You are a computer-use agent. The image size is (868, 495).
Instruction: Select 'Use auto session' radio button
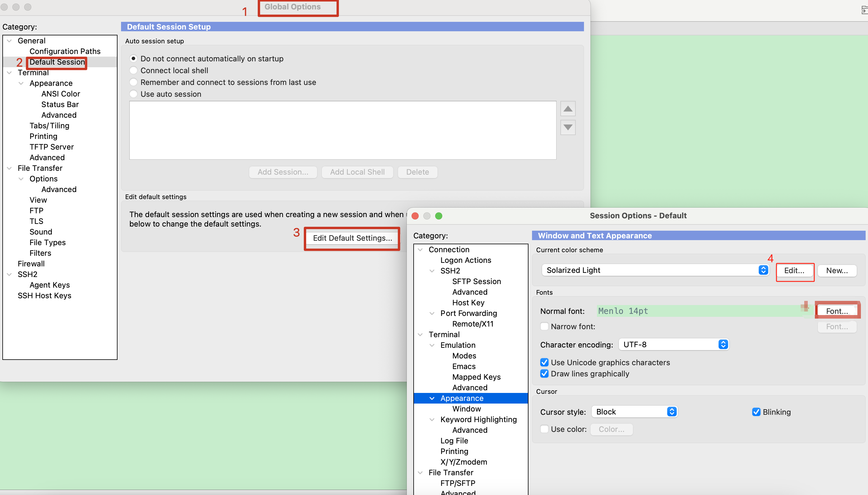(x=133, y=94)
